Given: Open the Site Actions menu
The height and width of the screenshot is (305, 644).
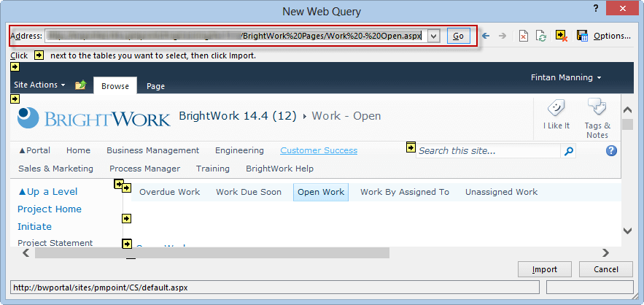Looking at the screenshot, I should pyautogui.click(x=39, y=85).
